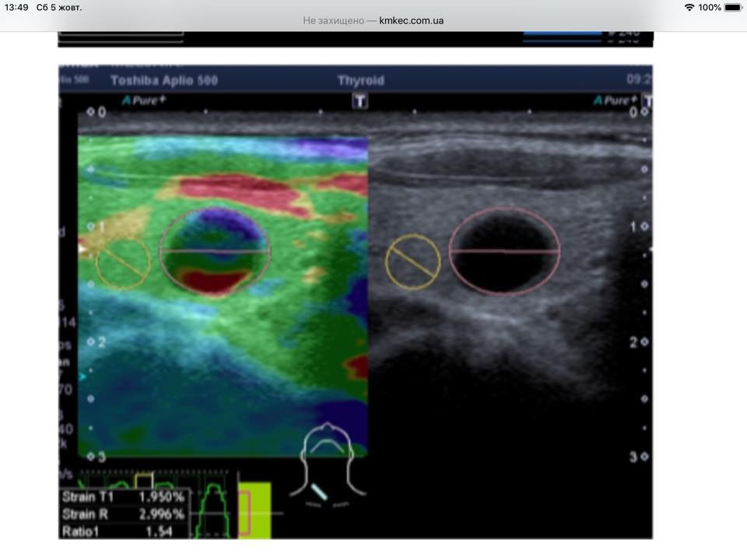Tap the Safari address bar kmkec.com.ua
The image size is (747, 560).
(x=373, y=20)
